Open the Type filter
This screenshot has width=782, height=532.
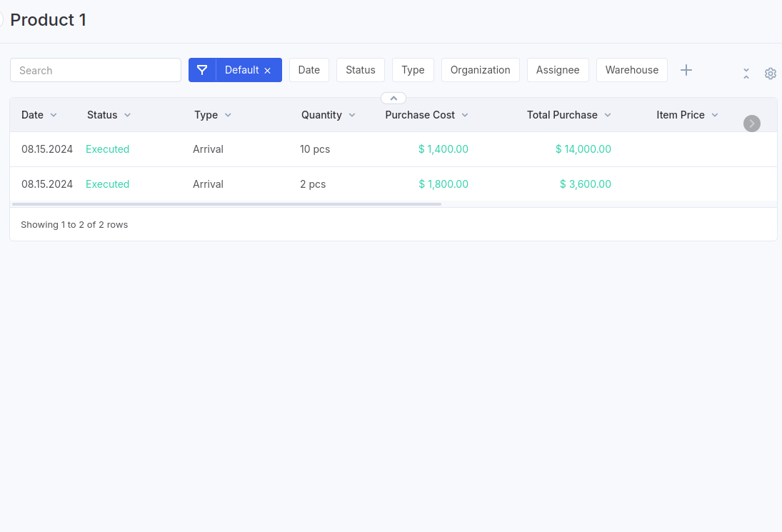pyautogui.click(x=413, y=70)
